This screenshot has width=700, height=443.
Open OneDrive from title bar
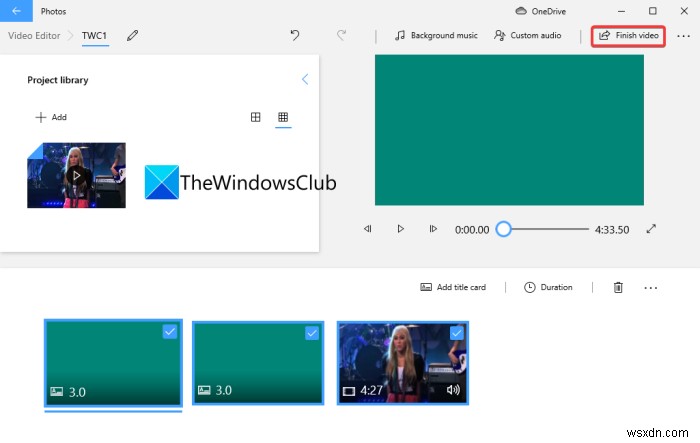(x=541, y=11)
